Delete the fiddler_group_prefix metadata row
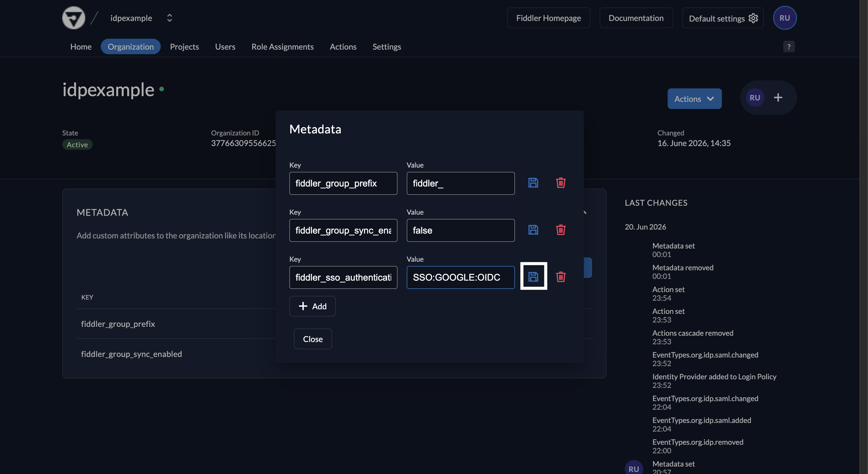 click(x=561, y=182)
